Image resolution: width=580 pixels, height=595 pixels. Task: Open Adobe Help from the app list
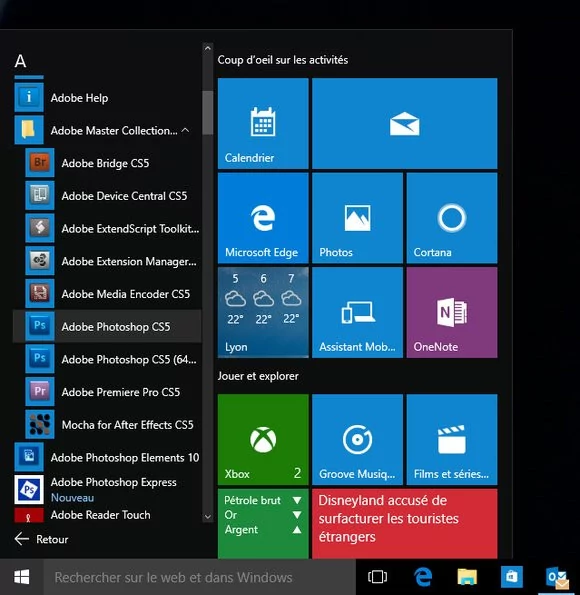[107, 98]
